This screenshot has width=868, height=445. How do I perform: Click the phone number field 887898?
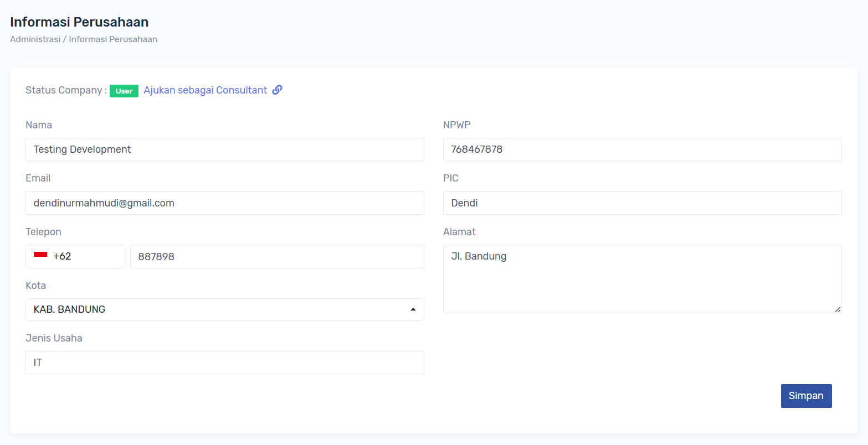pos(277,257)
